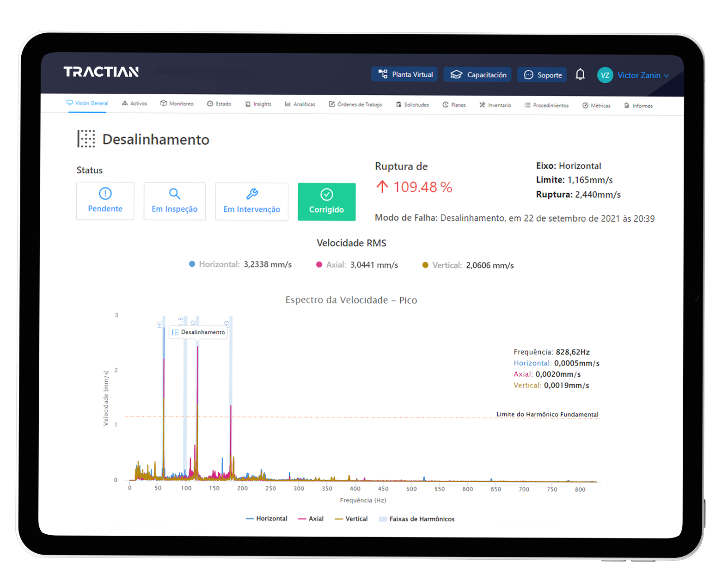Viewport: 728px width, 587px height.
Task: Open the notifications bell
Action: (580, 74)
